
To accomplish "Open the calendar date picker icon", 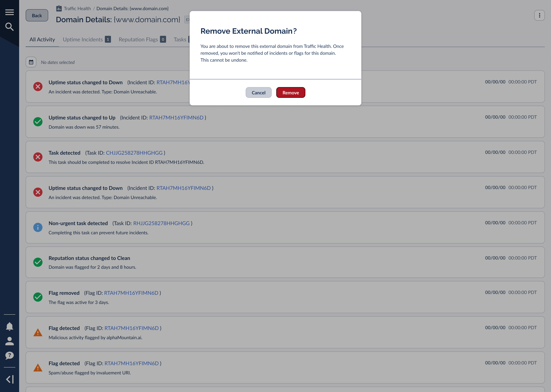I will point(31,62).
